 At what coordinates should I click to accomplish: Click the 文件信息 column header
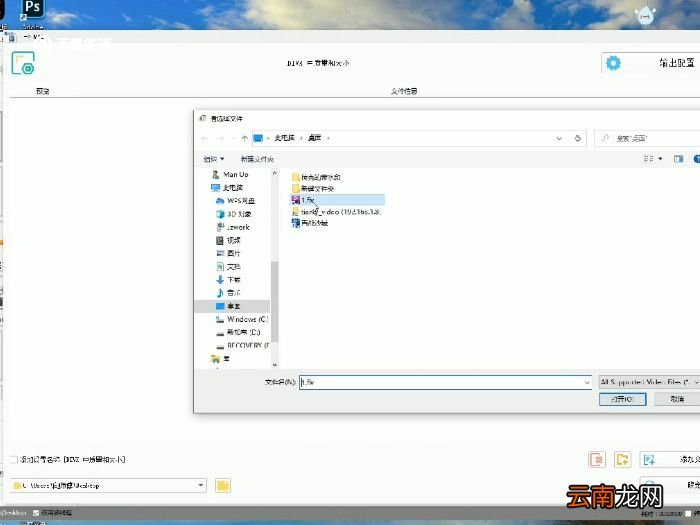pos(404,92)
